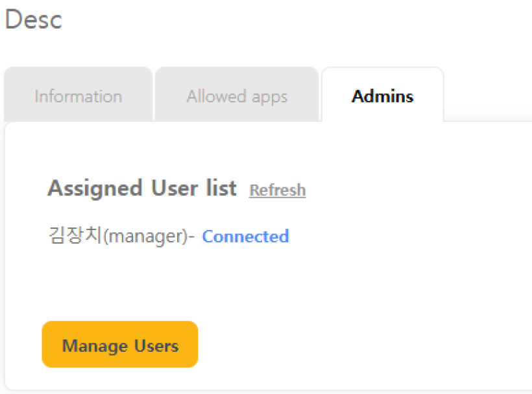Screen dimensions: 532x394
Task: Click the grey Information tab header
Action: point(78,97)
